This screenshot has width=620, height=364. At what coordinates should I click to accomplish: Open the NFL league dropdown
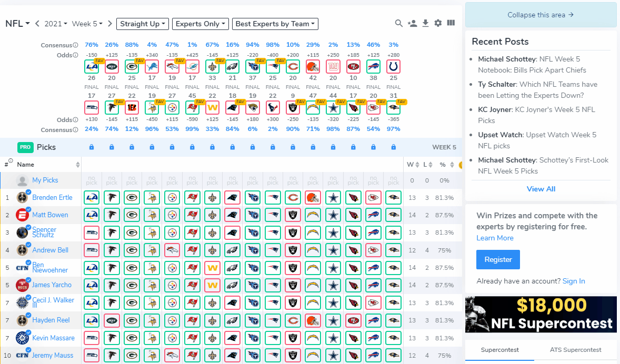pos(17,24)
